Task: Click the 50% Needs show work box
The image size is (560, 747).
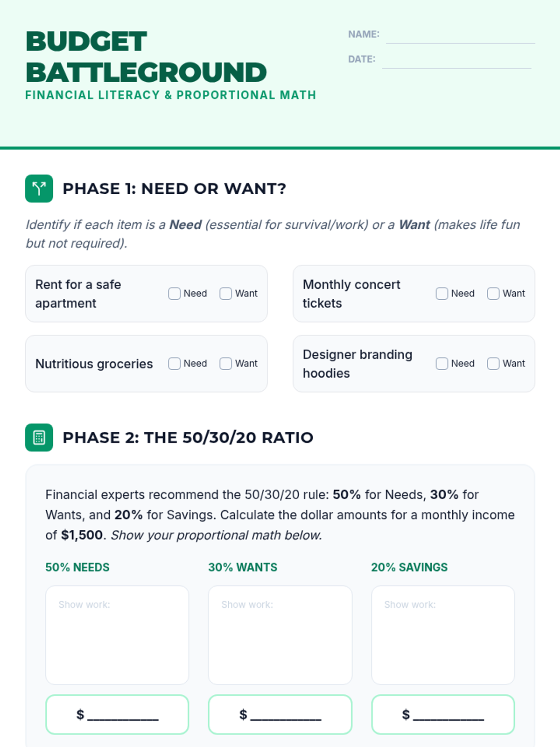Action: click(117, 635)
